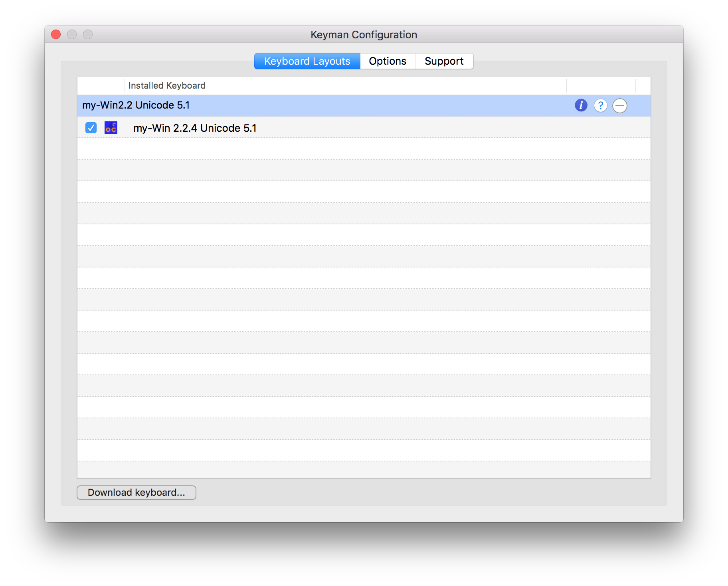Open the Options tab
The width and height of the screenshot is (728, 586).
[388, 61]
